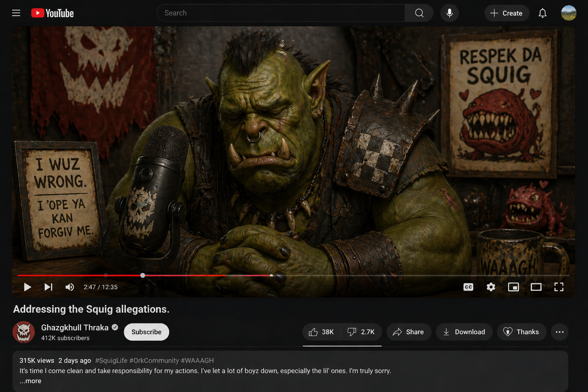Toggle closed captions
Screen dimensions: 588x392
[468, 287]
